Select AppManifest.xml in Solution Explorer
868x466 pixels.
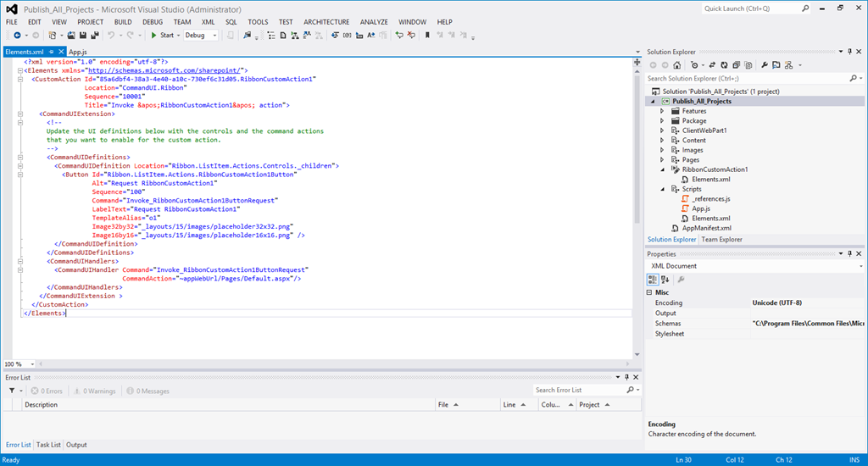pyautogui.click(x=706, y=228)
